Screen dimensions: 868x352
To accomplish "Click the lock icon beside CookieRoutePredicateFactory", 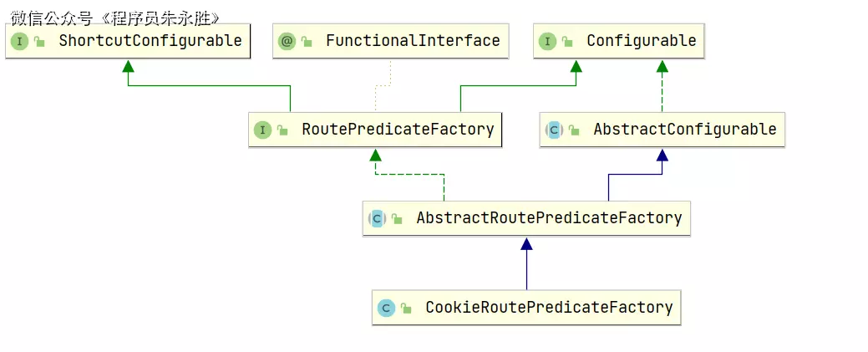I will coord(406,309).
